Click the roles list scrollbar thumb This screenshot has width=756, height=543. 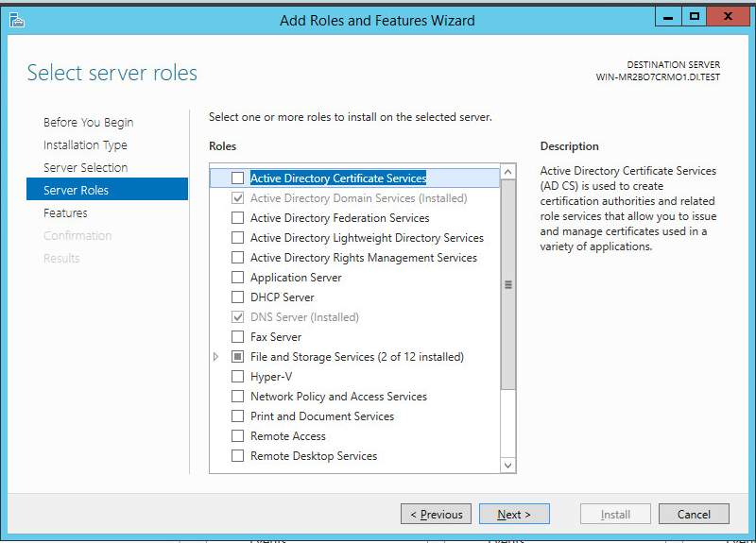(507, 283)
